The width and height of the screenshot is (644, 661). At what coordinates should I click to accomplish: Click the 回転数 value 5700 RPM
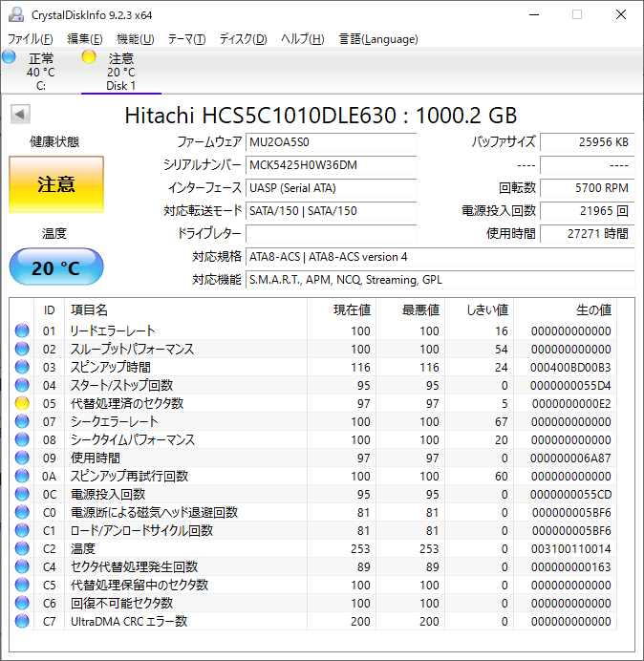coord(588,187)
